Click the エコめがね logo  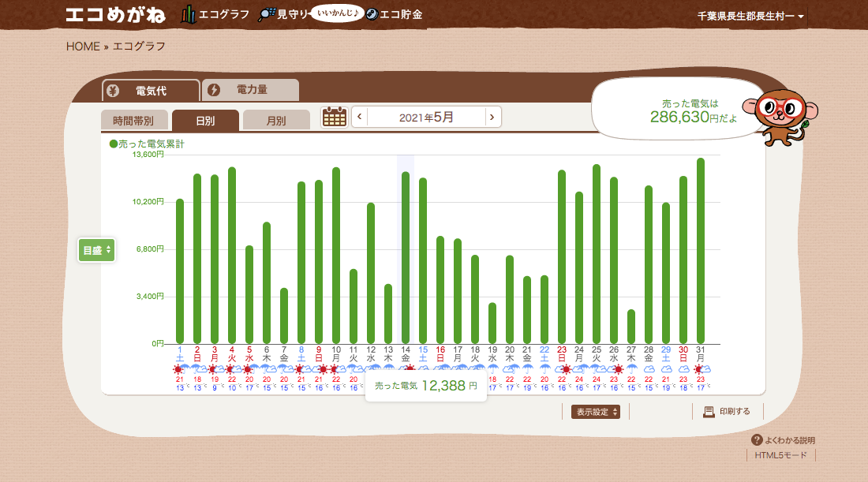[115, 14]
